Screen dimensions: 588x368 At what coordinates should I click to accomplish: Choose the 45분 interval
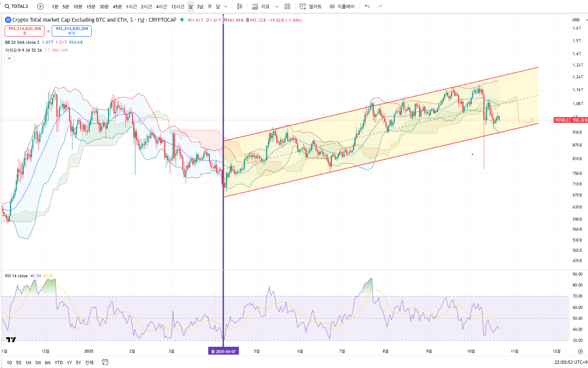point(117,7)
